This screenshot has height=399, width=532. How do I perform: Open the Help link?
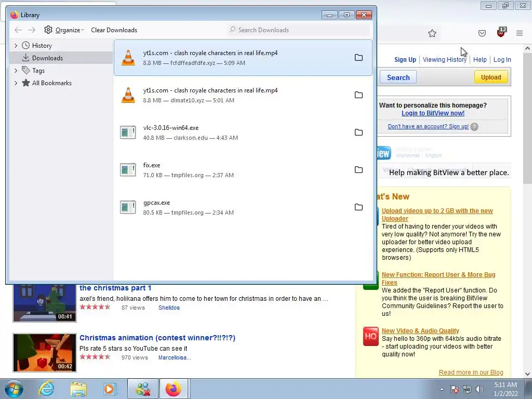click(x=480, y=59)
